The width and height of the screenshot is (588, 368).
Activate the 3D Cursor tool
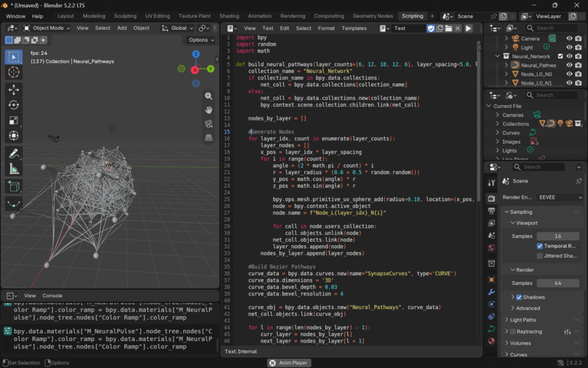click(x=14, y=72)
